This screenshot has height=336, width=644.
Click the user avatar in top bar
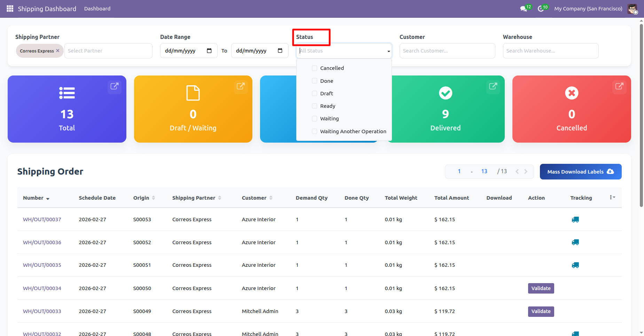tap(632, 9)
